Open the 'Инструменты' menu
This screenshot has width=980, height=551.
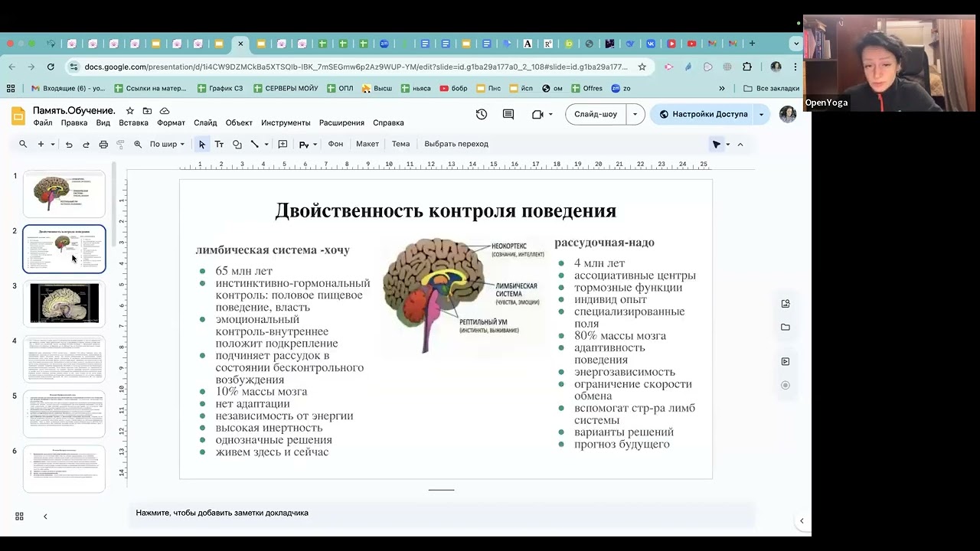pos(286,122)
